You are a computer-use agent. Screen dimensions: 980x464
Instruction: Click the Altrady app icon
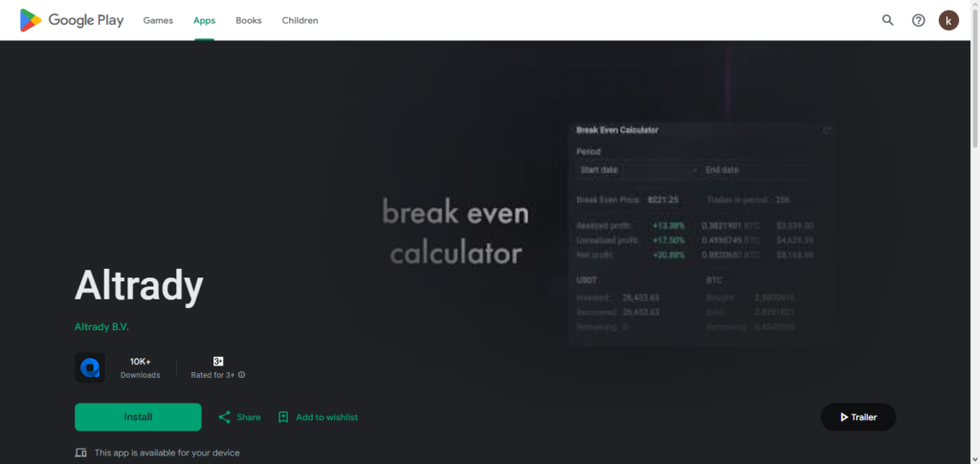click(90, 367)
